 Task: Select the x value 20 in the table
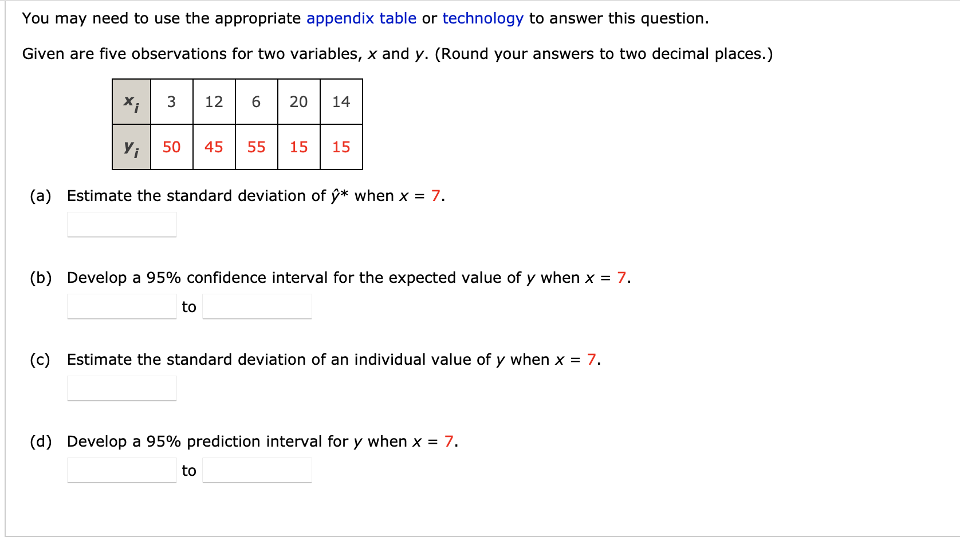click(x=298, y=101)
